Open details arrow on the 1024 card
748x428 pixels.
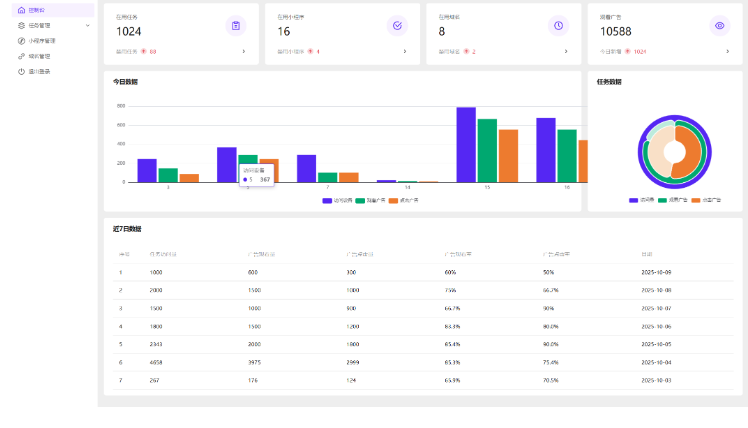point(243,51)
